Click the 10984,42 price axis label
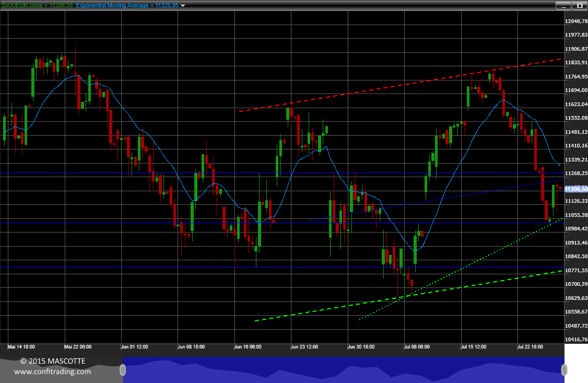 point(576,229)
